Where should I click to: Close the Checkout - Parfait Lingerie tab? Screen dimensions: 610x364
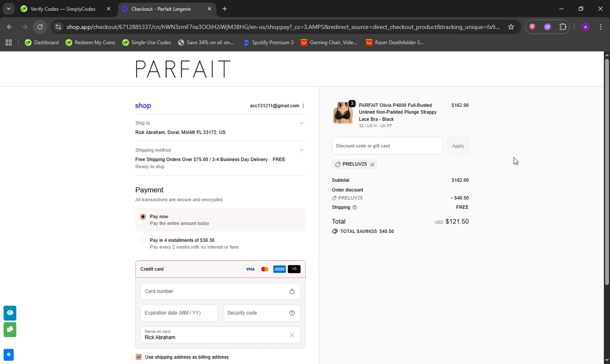click(209, 9)
